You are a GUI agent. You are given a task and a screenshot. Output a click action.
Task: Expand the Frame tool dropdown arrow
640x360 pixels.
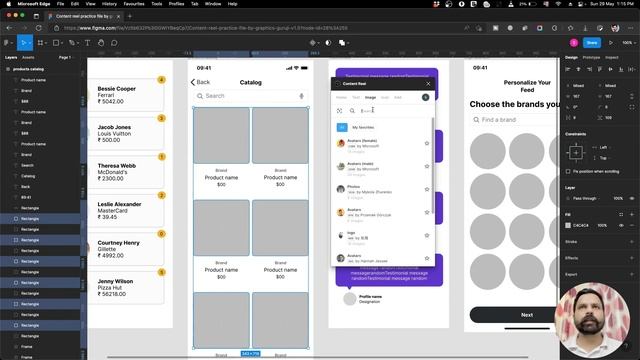pyautogui.click(x=45, y=43)
